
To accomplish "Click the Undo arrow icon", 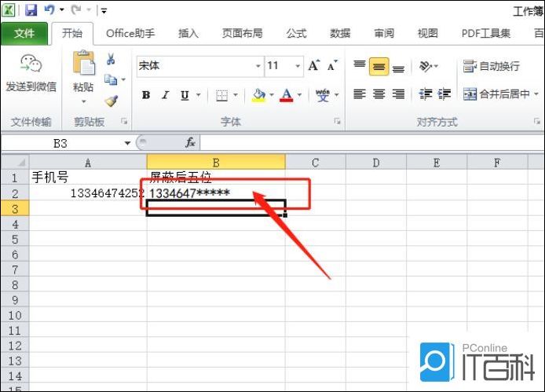I will coord(49,9).
